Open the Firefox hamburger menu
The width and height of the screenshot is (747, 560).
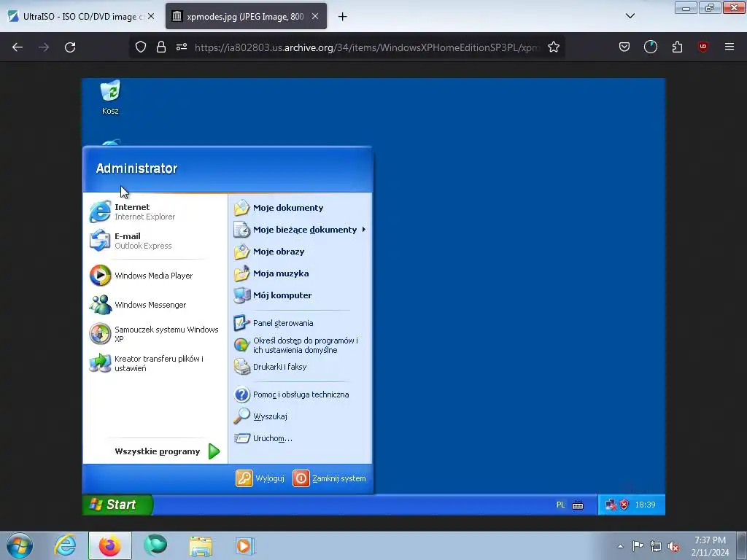[729, 47]
